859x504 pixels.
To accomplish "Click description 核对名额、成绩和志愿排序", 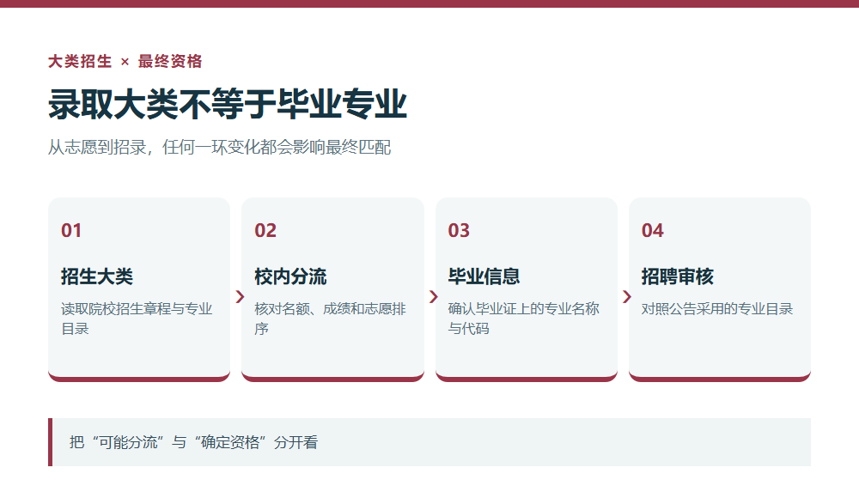I will click(330, 319).
